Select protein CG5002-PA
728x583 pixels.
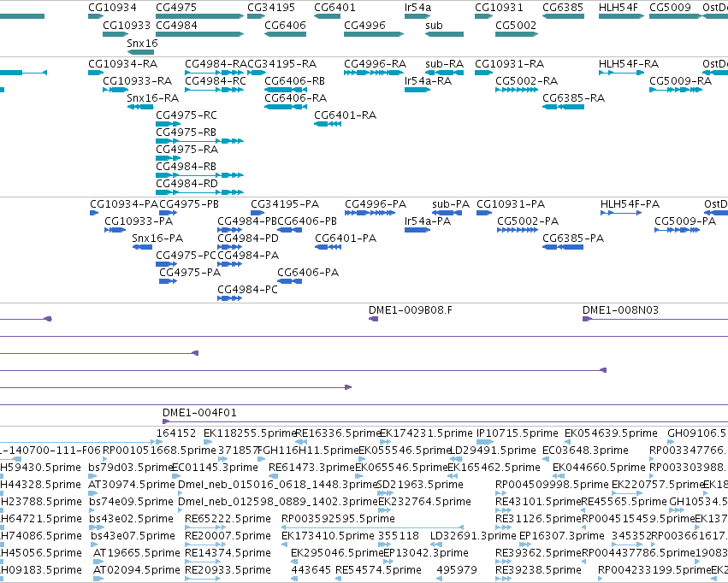click(x=528, y=221)
